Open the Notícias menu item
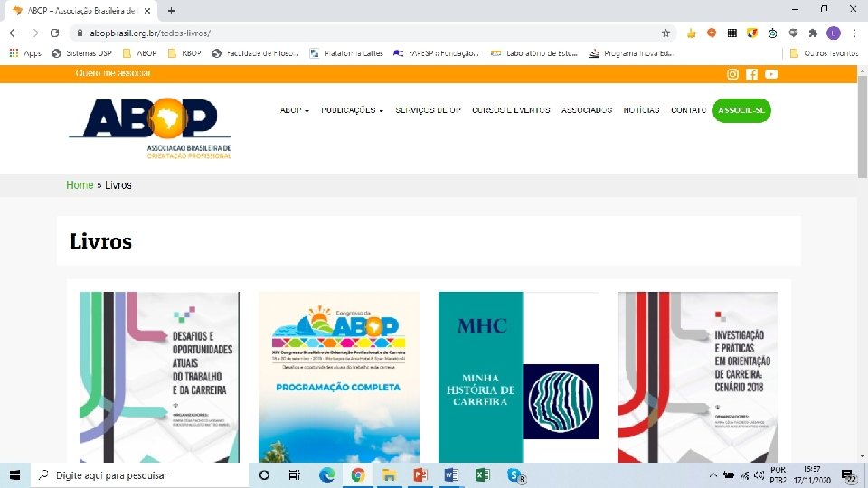The image size is (868, 488). (x=641, y=110)
